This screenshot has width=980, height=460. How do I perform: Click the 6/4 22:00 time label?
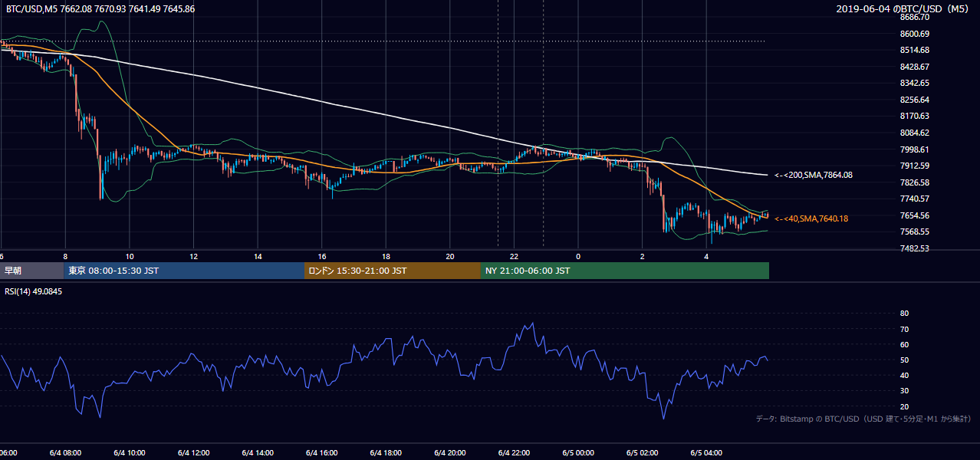(514, 453)
